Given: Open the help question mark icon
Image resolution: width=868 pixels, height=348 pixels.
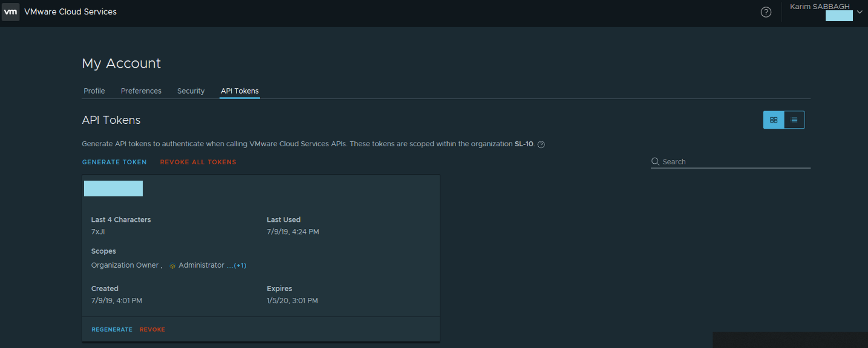Looking at the screenshot, I should tap(766, 12).
